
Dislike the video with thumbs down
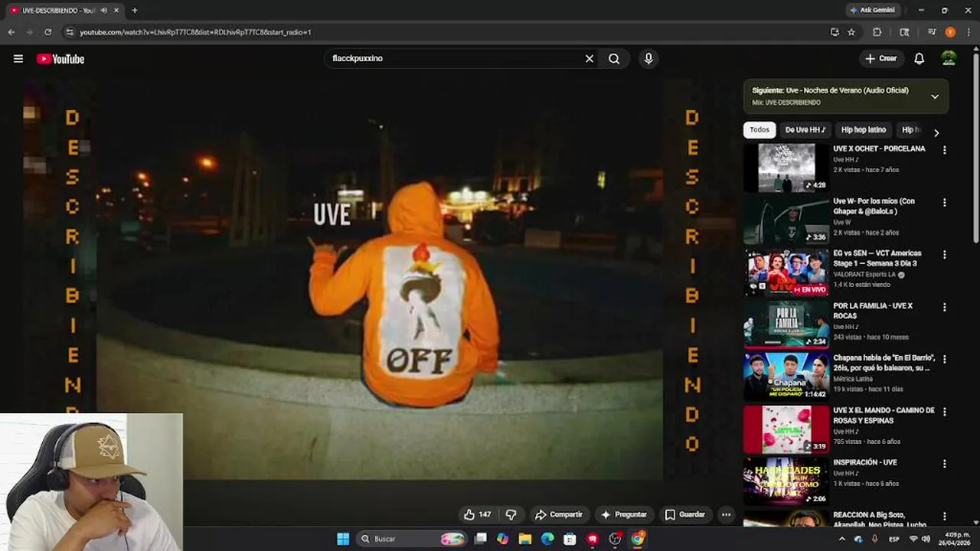[x=511, y=514]
